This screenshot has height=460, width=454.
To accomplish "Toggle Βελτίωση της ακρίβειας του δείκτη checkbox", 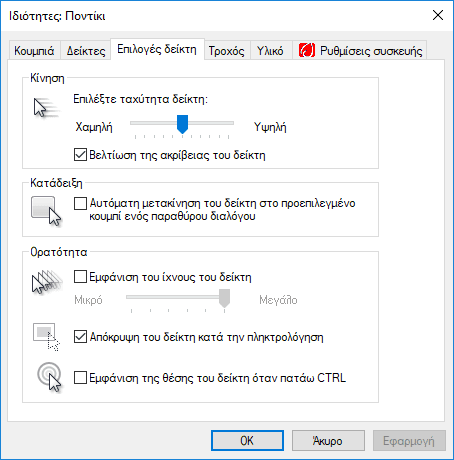I will [x=80, y=155].
